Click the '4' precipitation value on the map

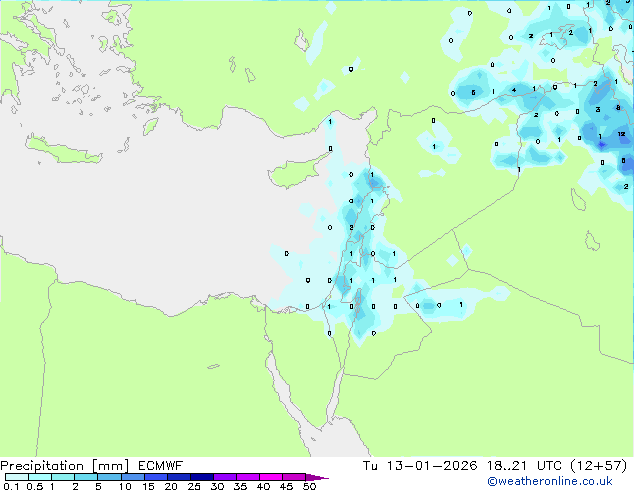(514, 90)
